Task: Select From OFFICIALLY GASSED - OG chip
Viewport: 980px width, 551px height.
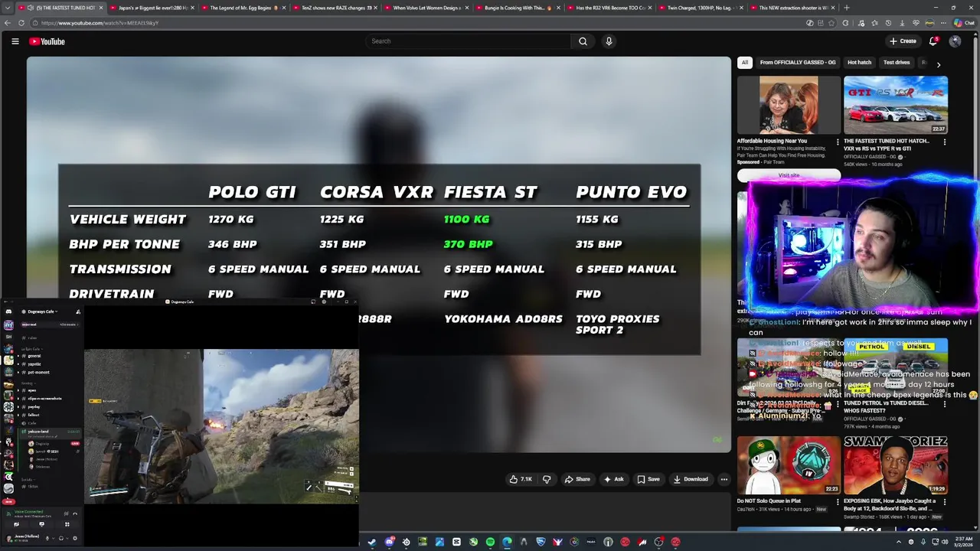Action: point(797,63)
